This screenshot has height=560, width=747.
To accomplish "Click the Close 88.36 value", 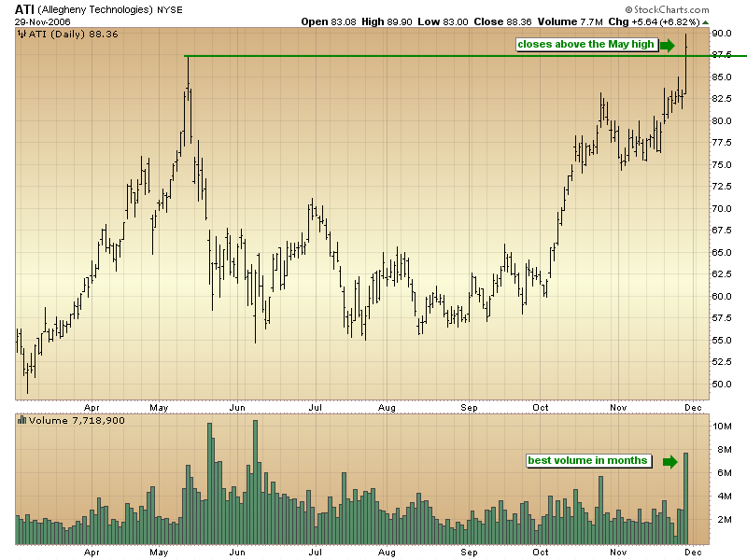I will click(x=502, y=21).
